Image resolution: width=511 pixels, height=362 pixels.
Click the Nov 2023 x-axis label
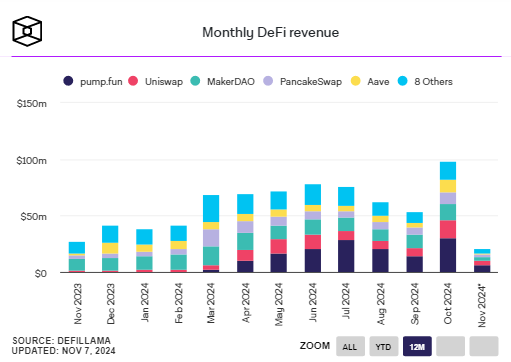pyautogui.click(x=77, y=304)
